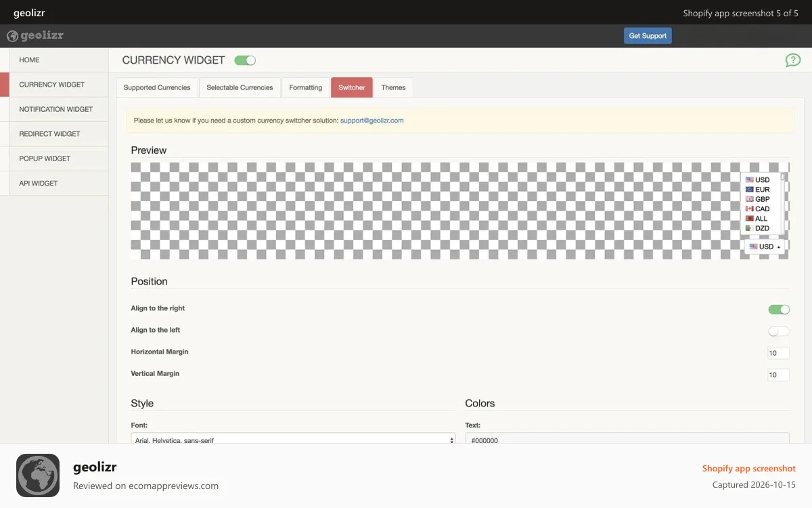The image size is (812, 508).
Task: Open the Formatting tab
Action: tap(306, 87)
